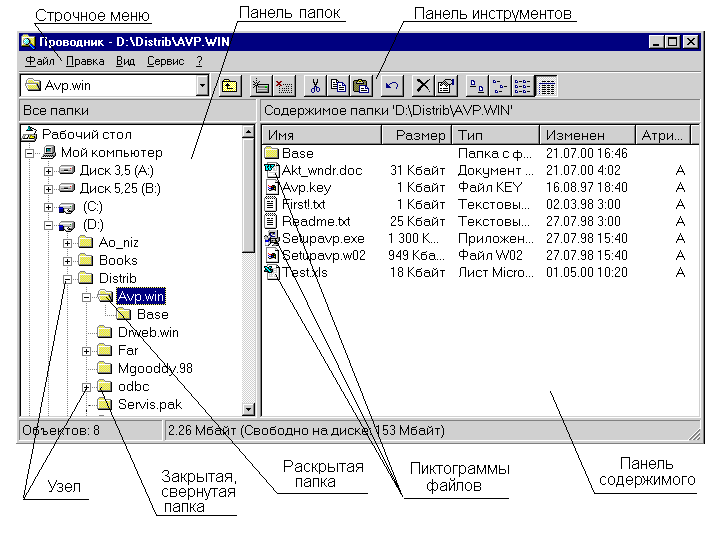The image size is (717, 536).
Task: Sort by Имя column header
Action: pyautogui.click(x=322, y=135)
